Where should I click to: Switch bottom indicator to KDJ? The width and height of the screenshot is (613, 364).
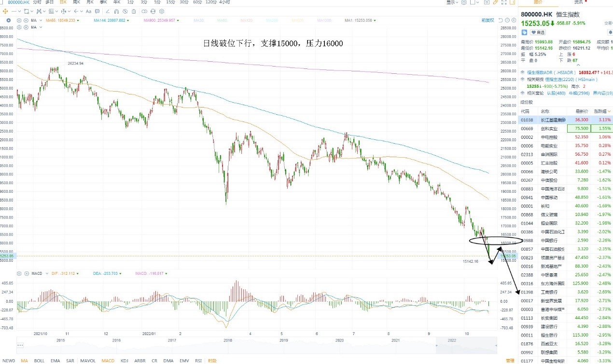[x=125, y=360]
